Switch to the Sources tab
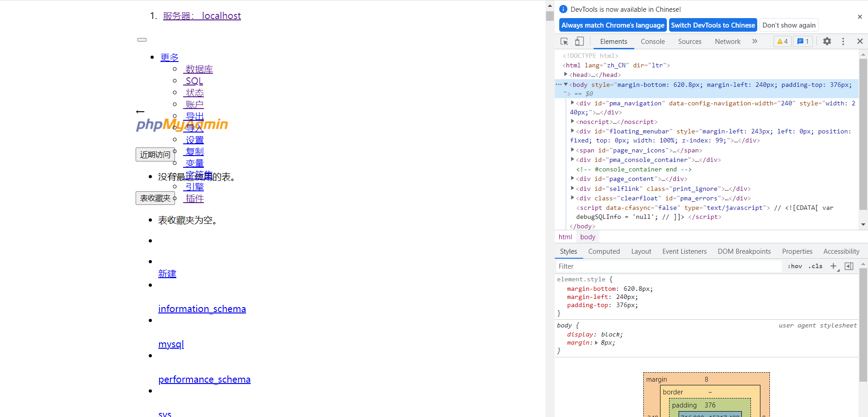Screen dimensions: 868x417 click(x=689, y=41)
